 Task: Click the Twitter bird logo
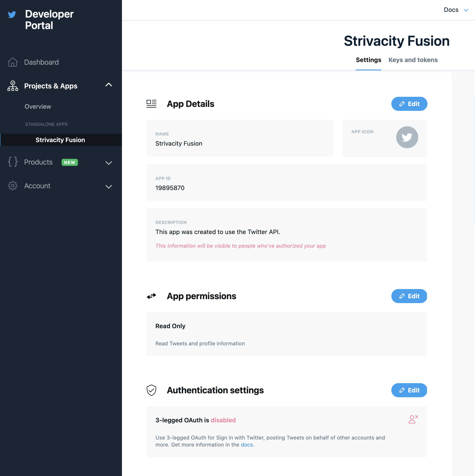click(12, 15)
